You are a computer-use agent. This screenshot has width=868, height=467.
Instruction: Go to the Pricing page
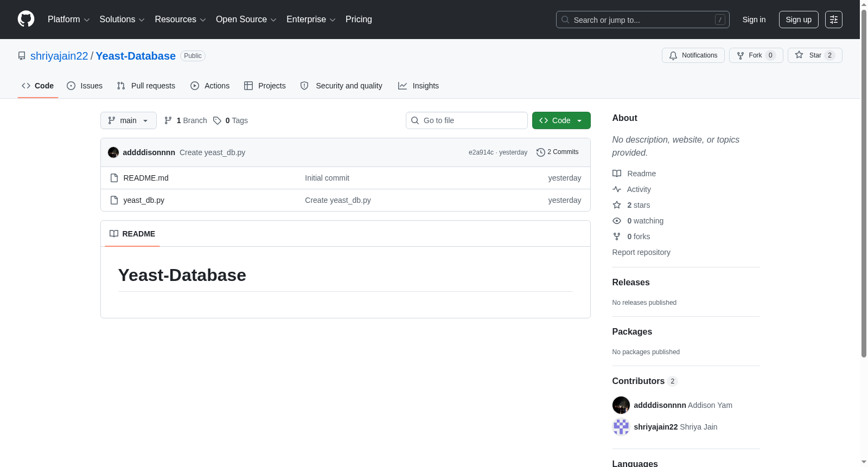359,20
